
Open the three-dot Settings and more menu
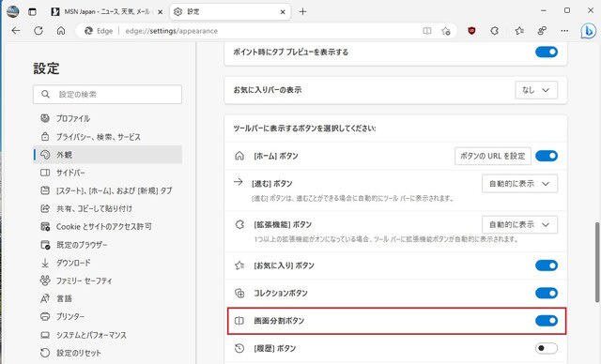564,31
